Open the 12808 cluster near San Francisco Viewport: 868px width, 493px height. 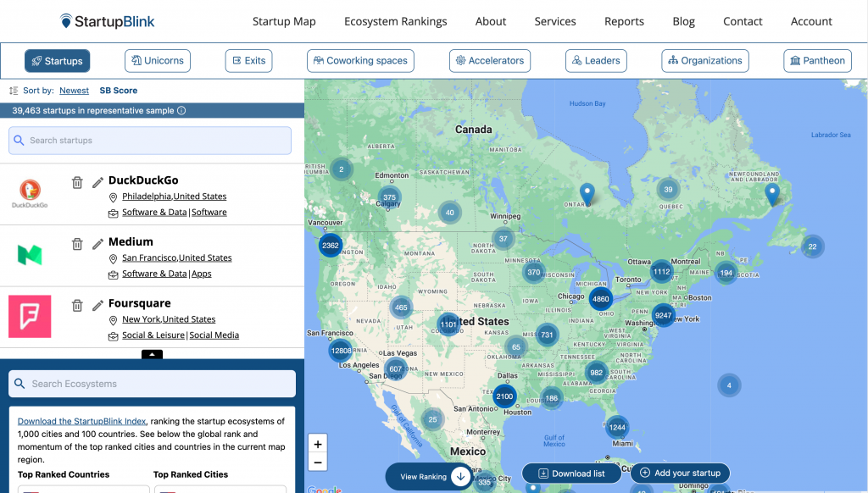click(341, 351)
